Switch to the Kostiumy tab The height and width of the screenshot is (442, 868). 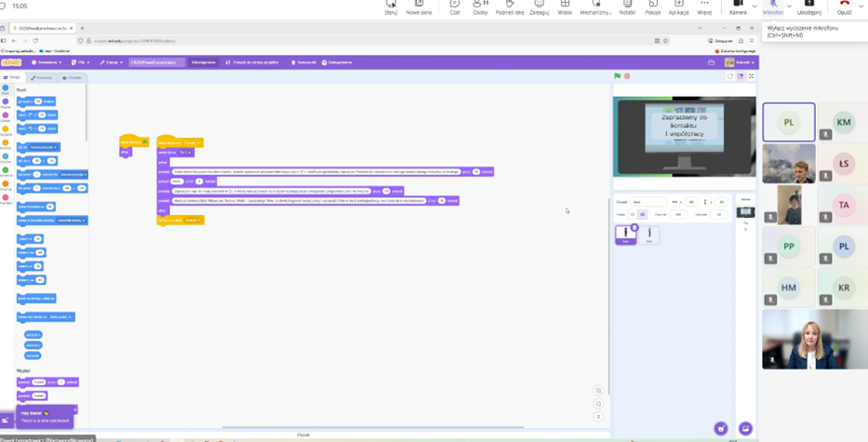point(43,78)
